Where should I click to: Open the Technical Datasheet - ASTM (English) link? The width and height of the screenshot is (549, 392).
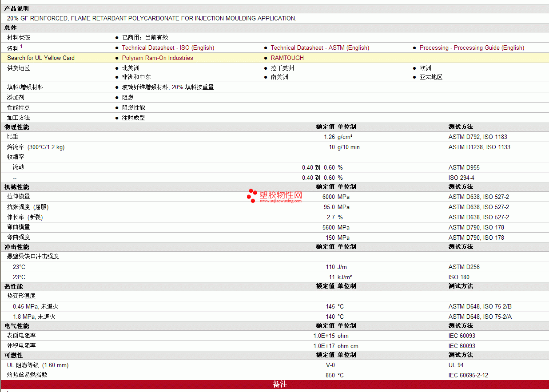pyautogui.click(x=320, y=48)
